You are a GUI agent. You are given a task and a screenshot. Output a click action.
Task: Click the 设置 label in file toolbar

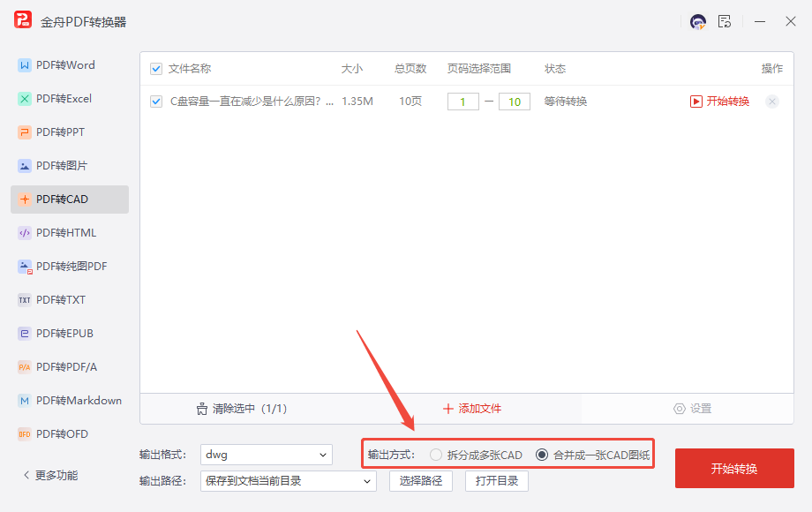[701, 409]
